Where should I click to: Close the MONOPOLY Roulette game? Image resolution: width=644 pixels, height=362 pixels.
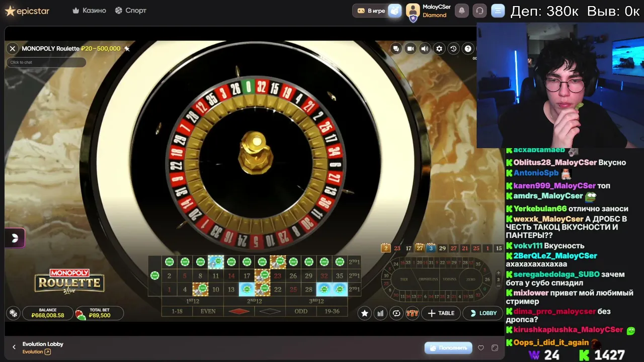coord(13,48)
